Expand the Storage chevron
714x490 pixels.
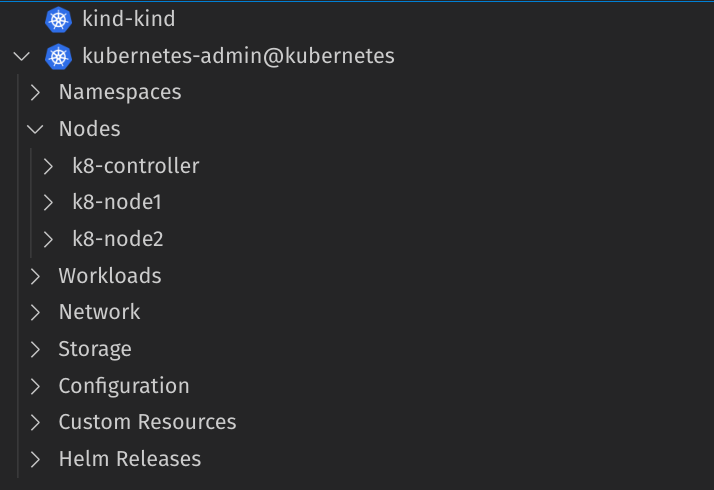pyautogui.click(x=36, y=349)
